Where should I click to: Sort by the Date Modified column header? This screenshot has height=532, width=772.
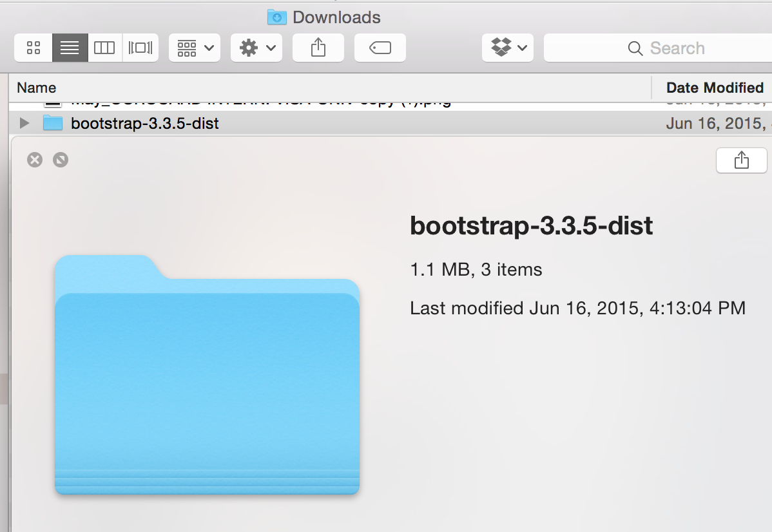point(715,88)
